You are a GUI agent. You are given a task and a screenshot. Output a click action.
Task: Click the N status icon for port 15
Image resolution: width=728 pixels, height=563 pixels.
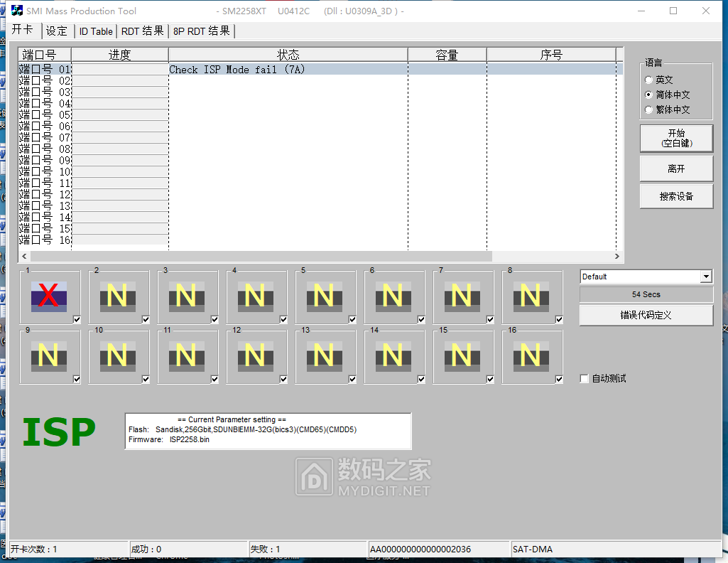point(462,356)
